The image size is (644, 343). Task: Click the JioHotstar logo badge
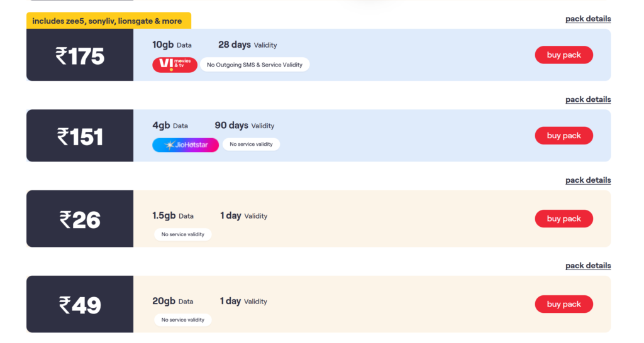coord(186,145)
